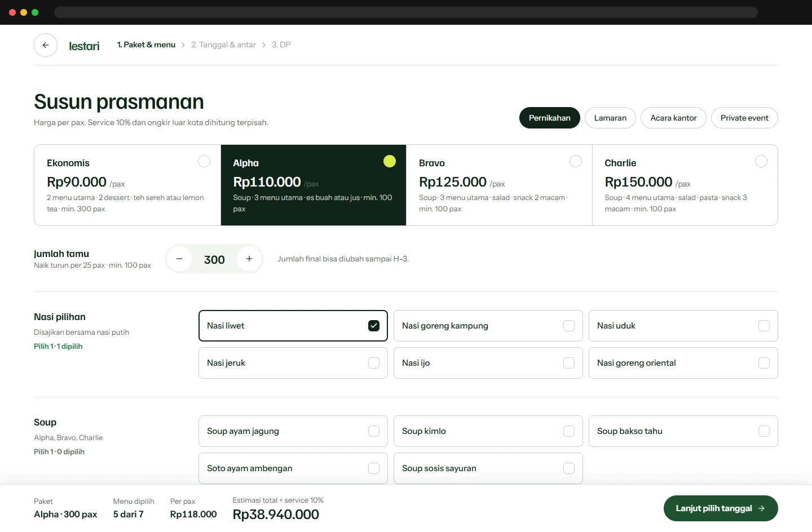Click the 'Alpha · 300 pax' summary
812x532 pixels.
pyautogui.click(x=65, y=515)
